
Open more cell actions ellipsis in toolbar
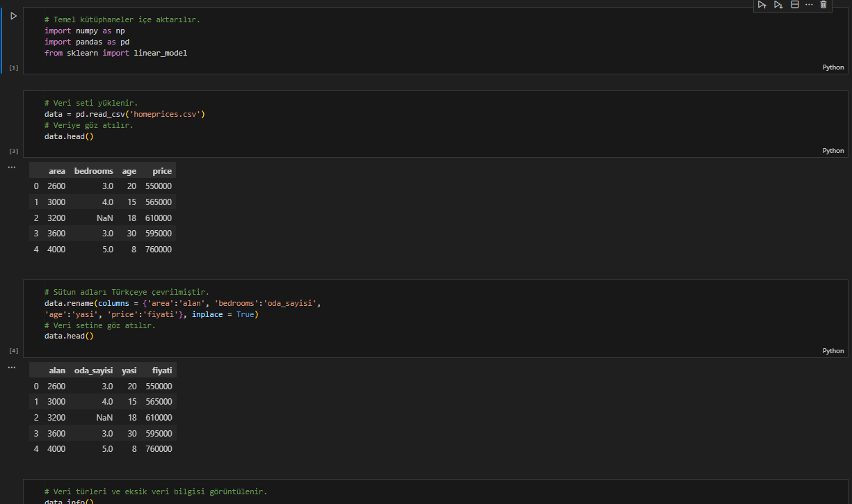coord(809,5)
